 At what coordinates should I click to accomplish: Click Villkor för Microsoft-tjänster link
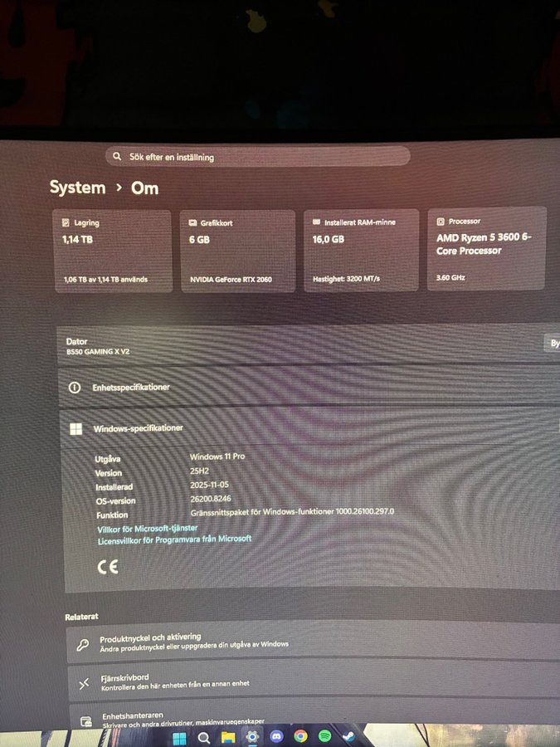[148, 528]
